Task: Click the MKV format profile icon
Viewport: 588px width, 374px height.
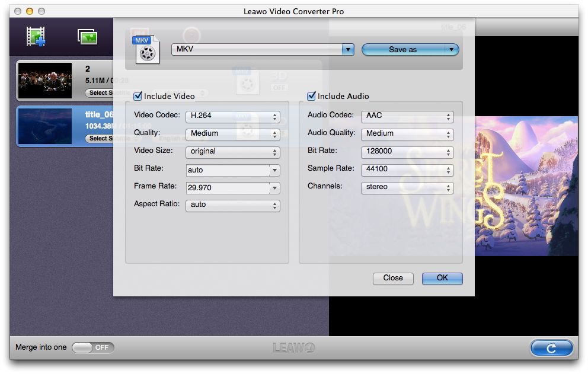Action: click(146, 50)
